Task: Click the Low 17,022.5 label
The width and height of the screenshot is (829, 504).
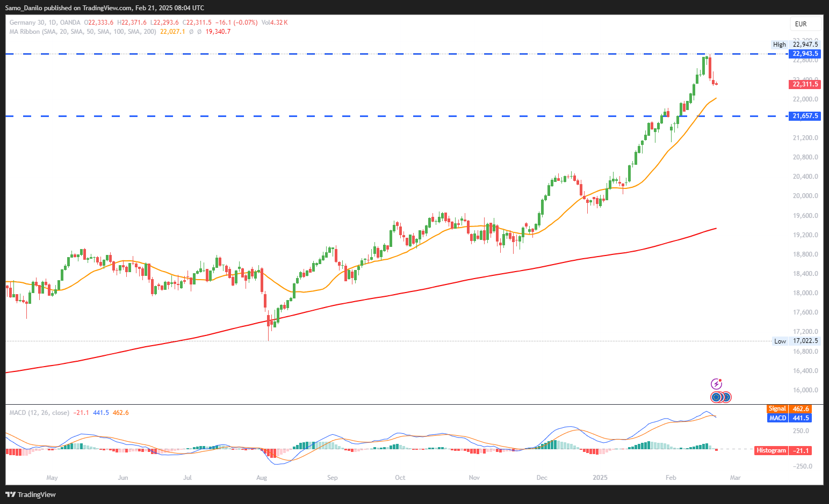Action: point(796,341)
